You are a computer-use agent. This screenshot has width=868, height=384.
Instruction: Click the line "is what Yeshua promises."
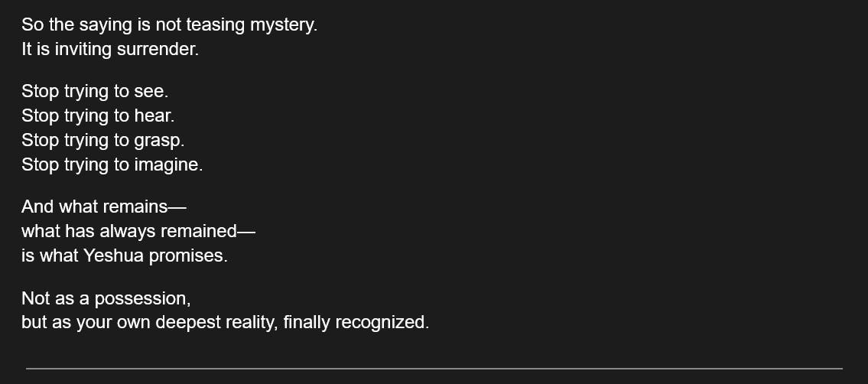click(x=125, y=255)
